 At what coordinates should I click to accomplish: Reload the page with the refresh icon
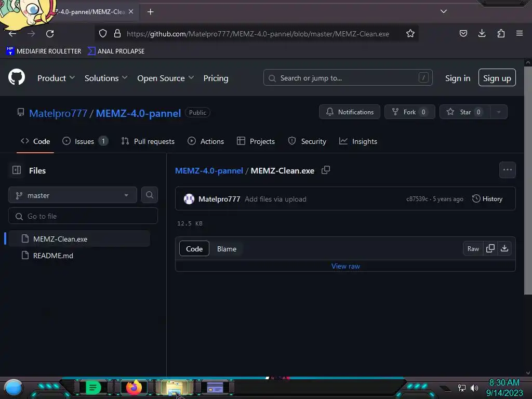(x=50, y=34)
